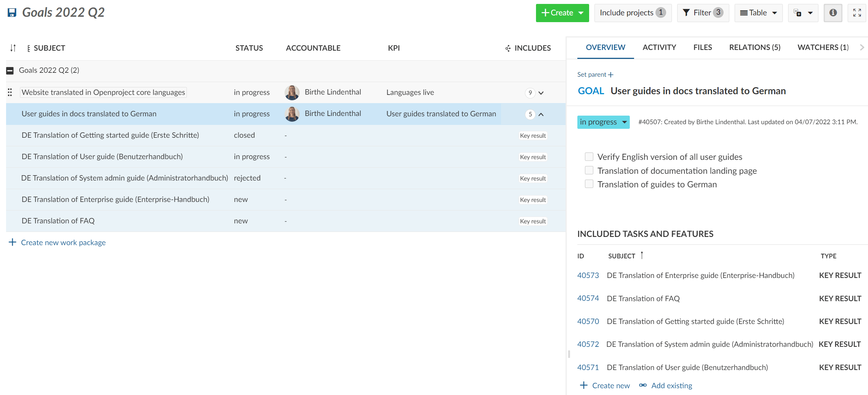Click the ACCOUNTABLE column header
Screen dimensions: 868x395
coord(313,48)
